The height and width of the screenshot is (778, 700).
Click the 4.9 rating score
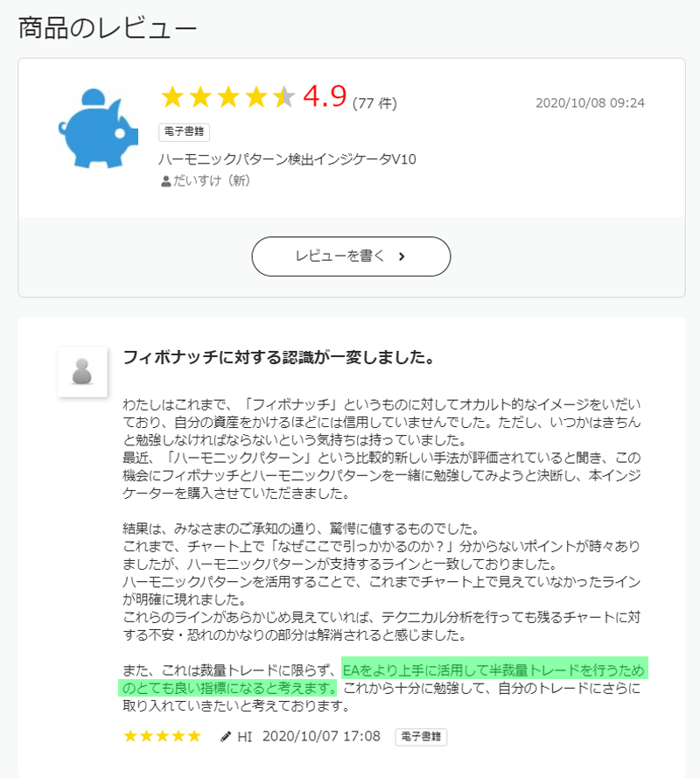click(325, 95)
